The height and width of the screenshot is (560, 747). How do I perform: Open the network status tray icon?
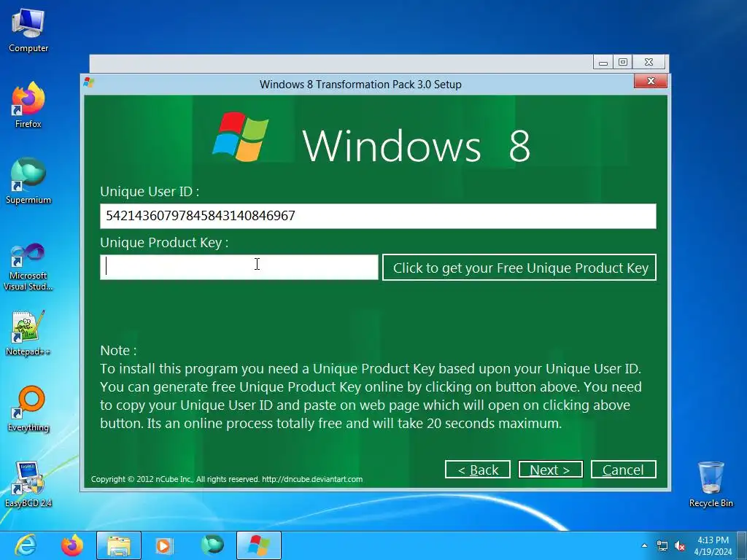coord(662,545)
